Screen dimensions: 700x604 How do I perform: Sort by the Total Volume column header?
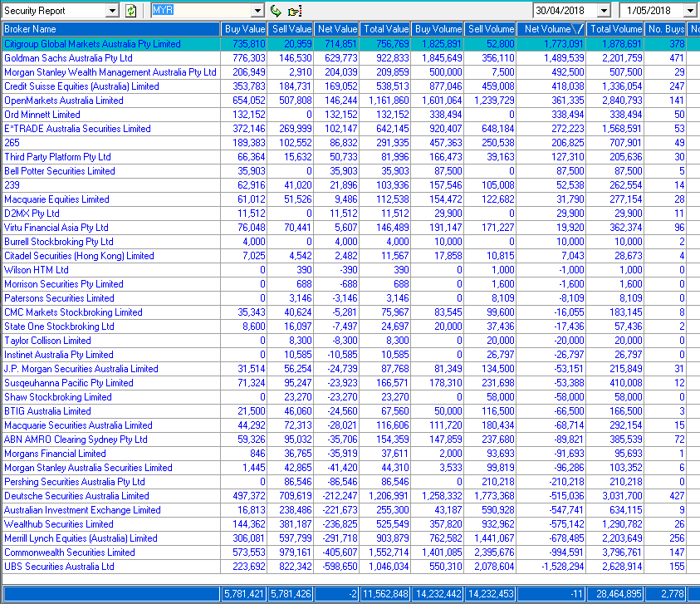click(615, 29)
